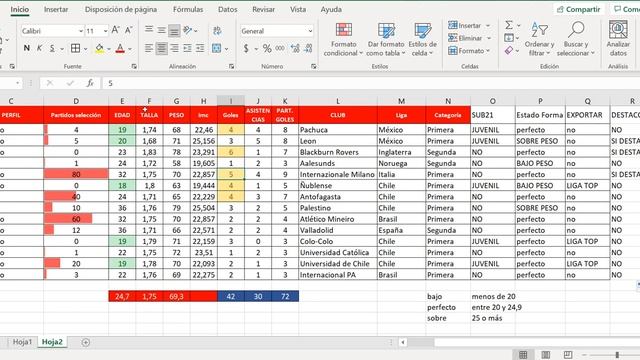Viewport: 640px width, 360px height.
Task: Open Dar formato como tabla
Action: click(x=386, y=40)
